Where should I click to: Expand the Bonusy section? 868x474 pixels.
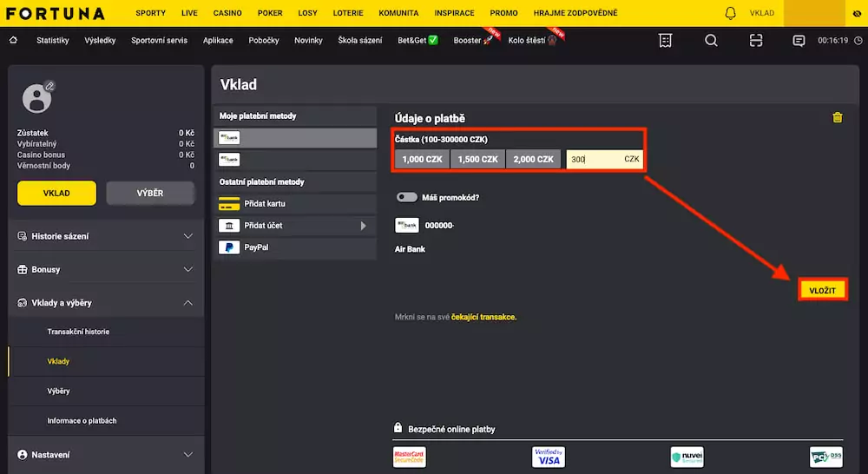click(x=106, y=270)
